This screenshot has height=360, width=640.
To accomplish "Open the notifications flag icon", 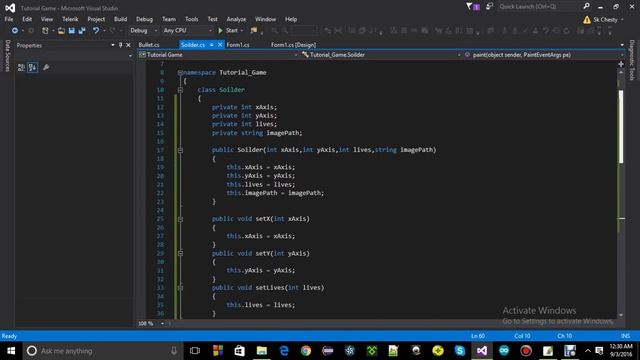I will (x=469, y=7).
